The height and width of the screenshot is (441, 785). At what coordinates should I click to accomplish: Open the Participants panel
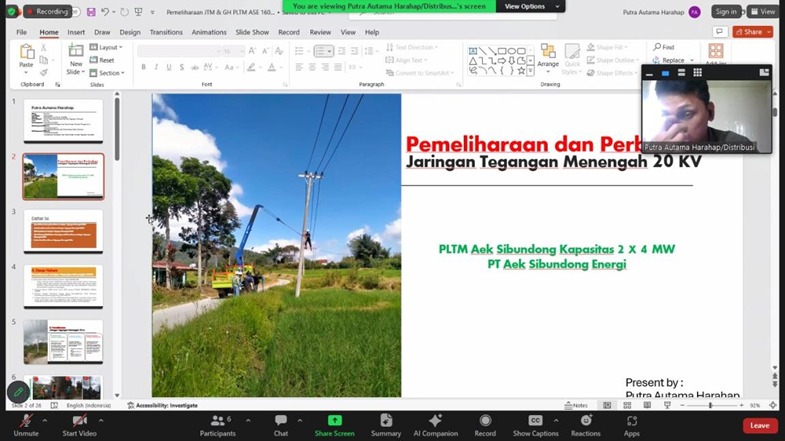click(218, 425)
